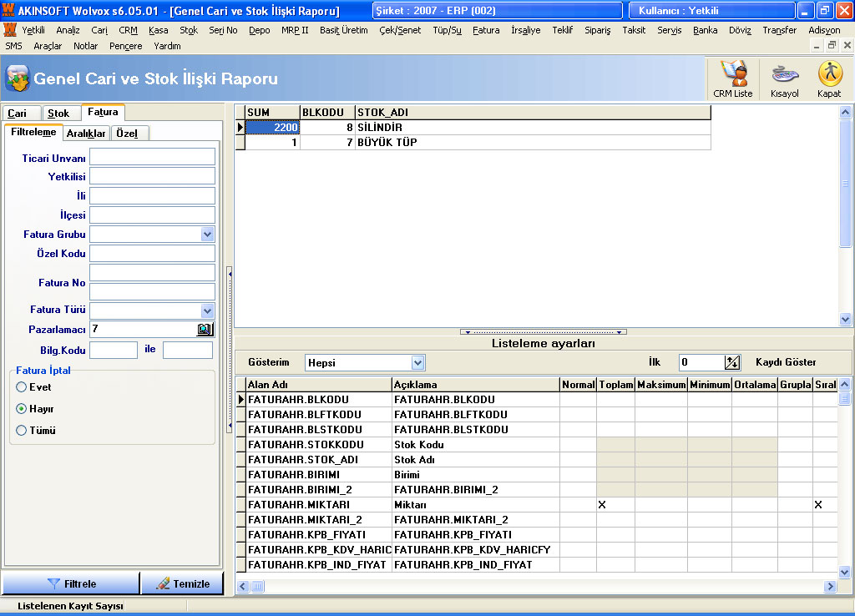Collapse the Listeleme ayarları splitter handle
Viewport: 855px width, 616px height.
tap(543, 331)
